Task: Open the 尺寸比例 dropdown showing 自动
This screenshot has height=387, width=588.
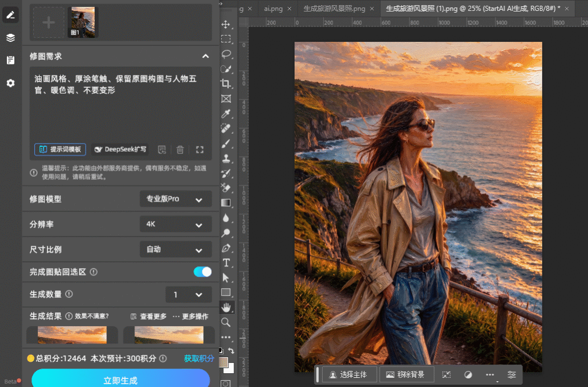Action: point(176,249)
